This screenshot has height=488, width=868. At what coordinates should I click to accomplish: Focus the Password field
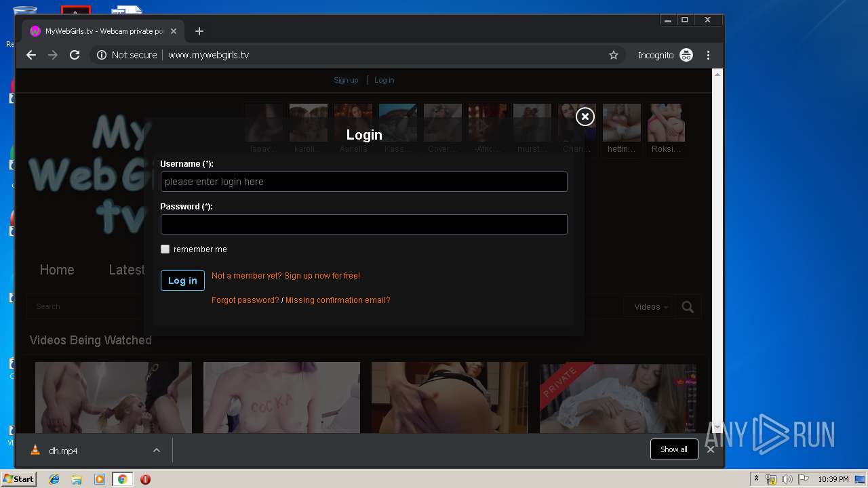(363, 224)
